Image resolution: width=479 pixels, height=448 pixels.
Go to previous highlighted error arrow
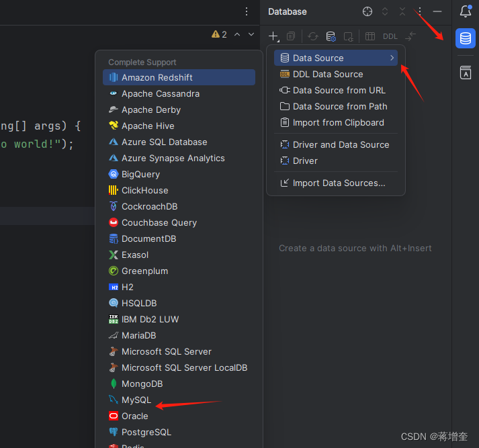tap(237, 34)
